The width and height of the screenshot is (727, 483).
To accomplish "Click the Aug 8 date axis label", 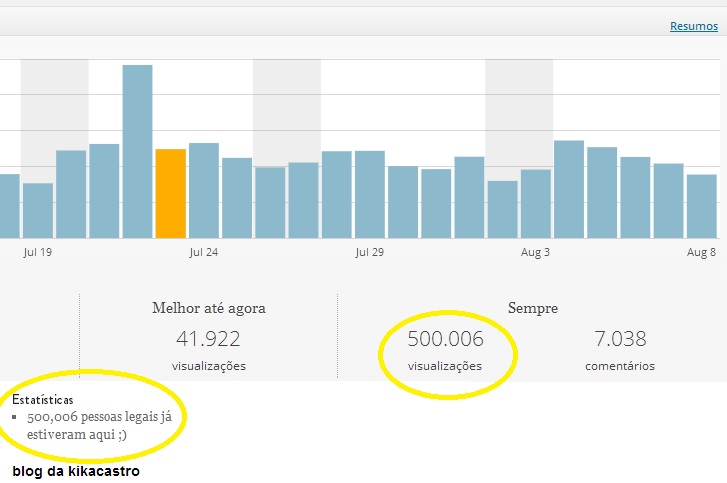I will 702,252.
